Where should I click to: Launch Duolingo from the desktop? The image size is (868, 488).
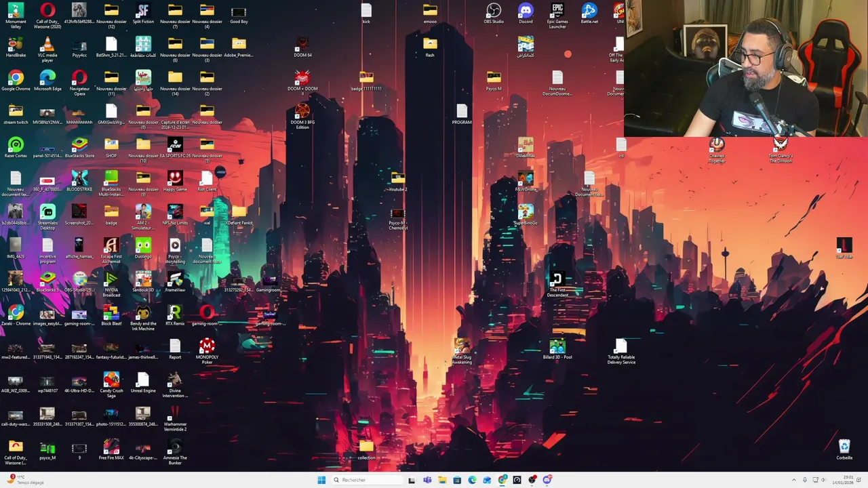[143, 248]
